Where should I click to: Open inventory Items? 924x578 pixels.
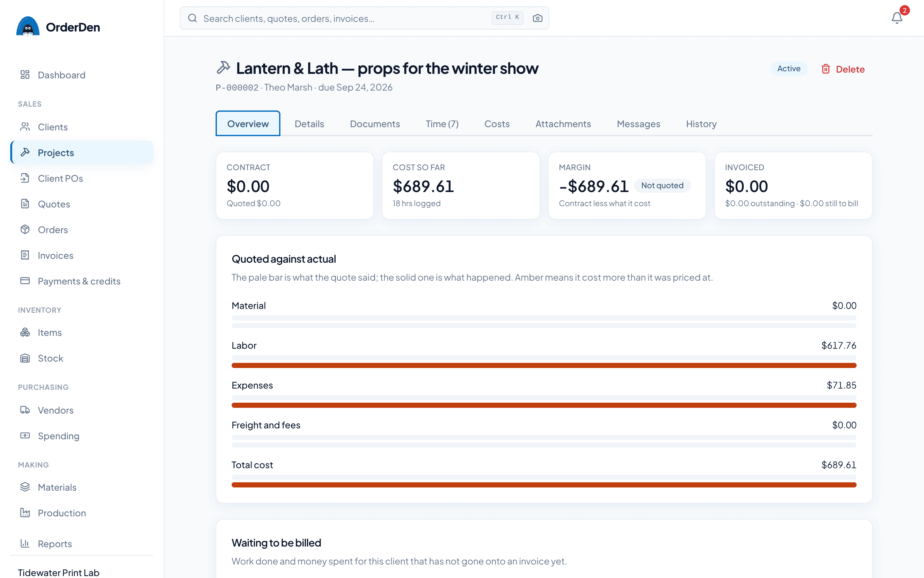[82, 333]
